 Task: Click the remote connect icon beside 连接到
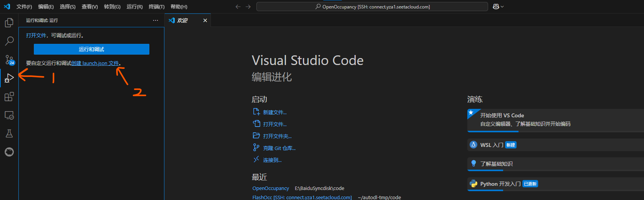[256, 160]
